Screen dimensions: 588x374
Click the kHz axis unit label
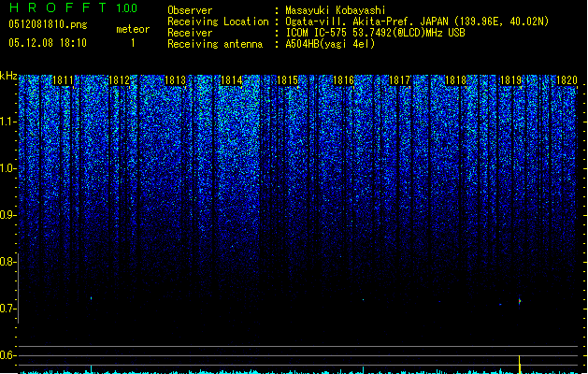(x=8, y=76)
